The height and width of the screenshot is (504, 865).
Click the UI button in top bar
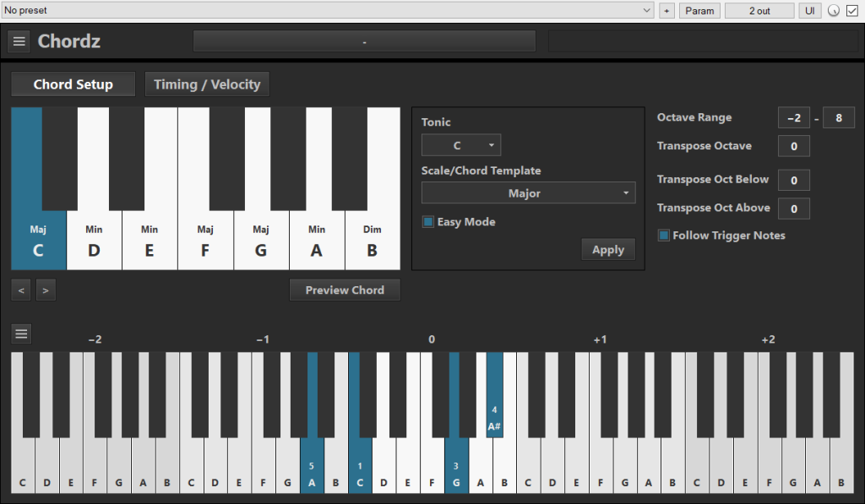(x=810, y=10)
